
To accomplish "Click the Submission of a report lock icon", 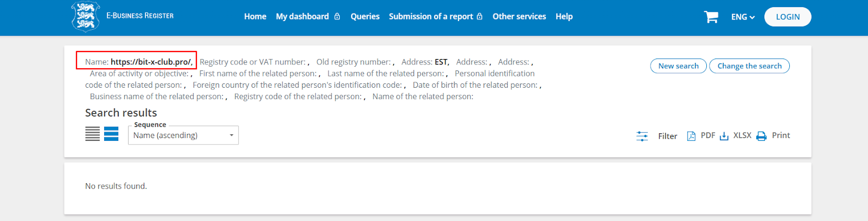I will pos(480,17).
